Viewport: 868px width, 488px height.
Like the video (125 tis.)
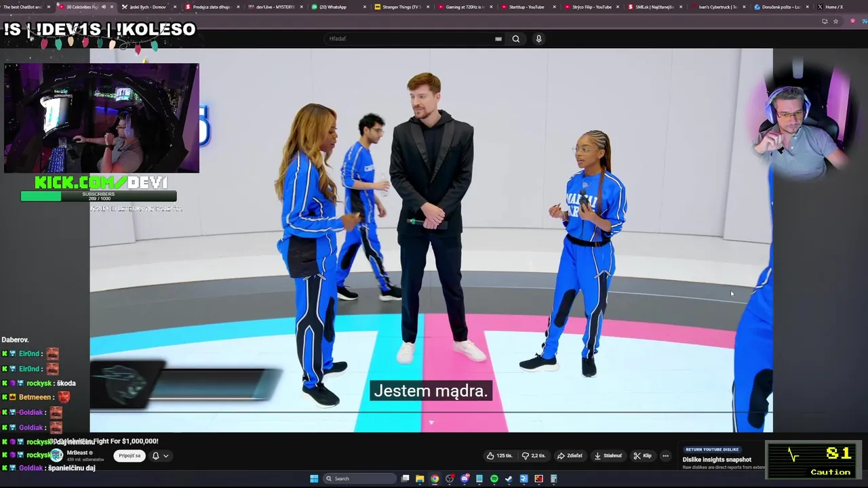coord(500,455)
